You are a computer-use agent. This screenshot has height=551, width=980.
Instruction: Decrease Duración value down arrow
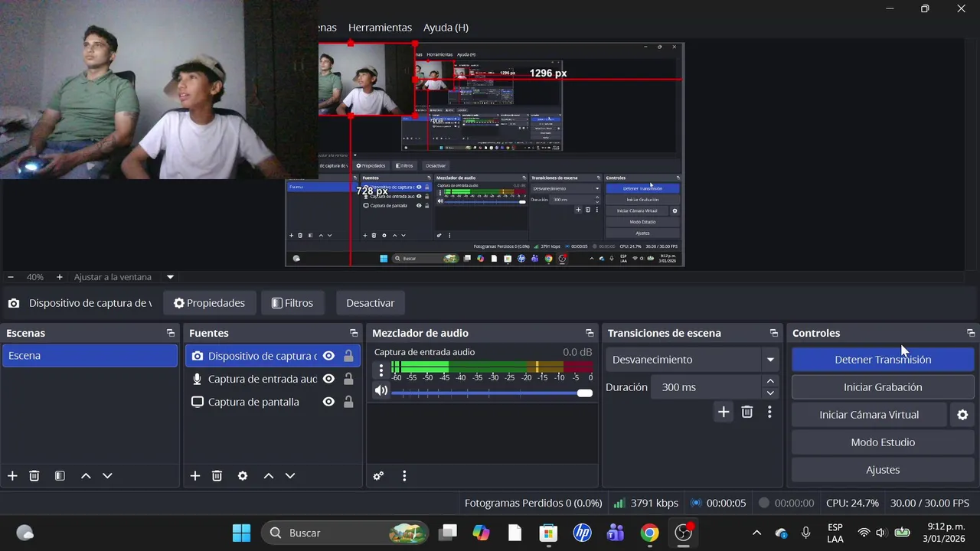(770, 393)
